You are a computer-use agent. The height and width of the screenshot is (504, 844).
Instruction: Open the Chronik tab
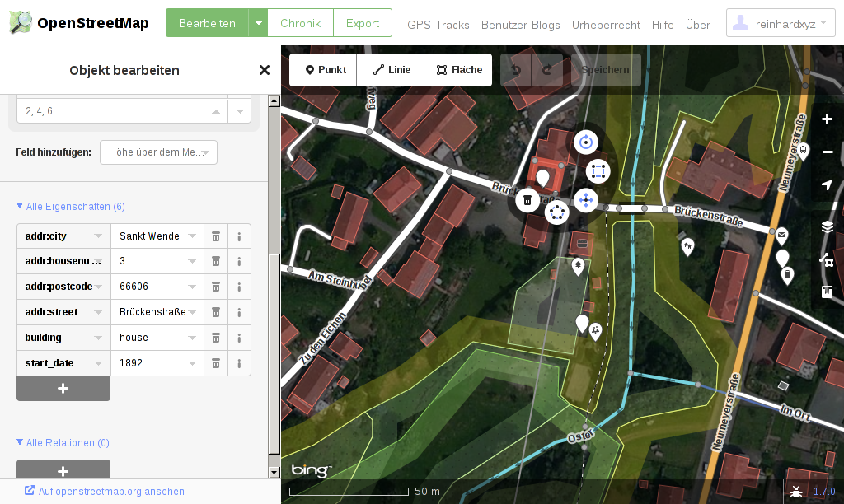(300, 24)
